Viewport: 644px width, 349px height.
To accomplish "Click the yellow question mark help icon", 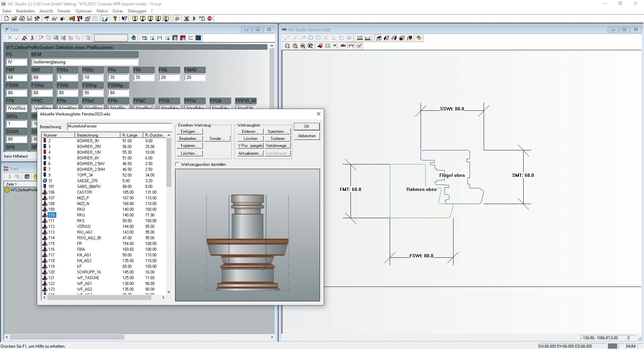I will (115, 19).
